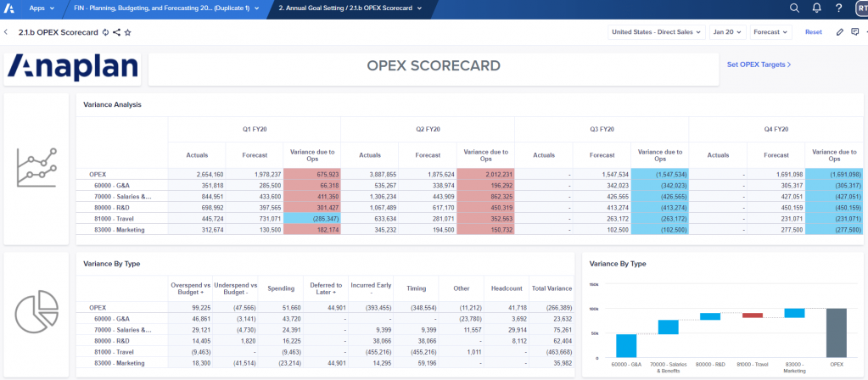Select blue variance cell (1,691,098)
This screenshot has width=868, height=380.
click(x=834, y=174)
